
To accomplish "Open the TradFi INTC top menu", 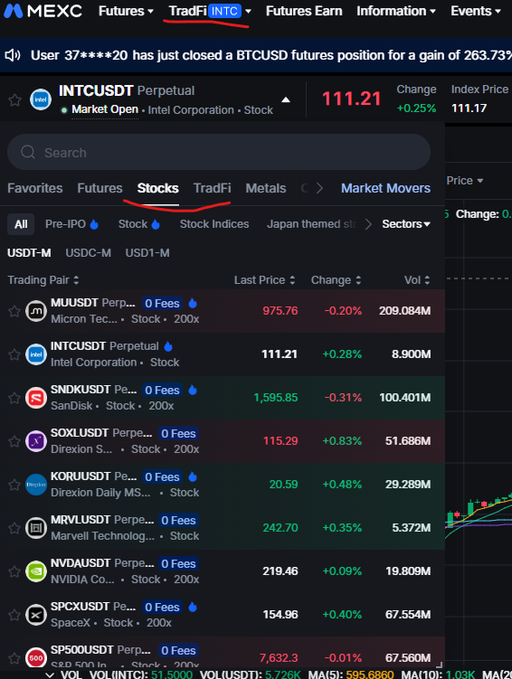I will click(210, 11).
